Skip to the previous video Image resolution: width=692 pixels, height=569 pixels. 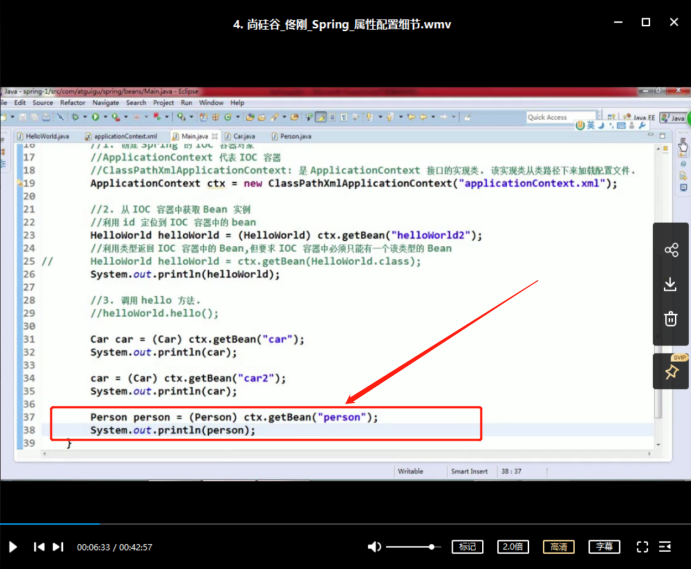click(39, 547)
